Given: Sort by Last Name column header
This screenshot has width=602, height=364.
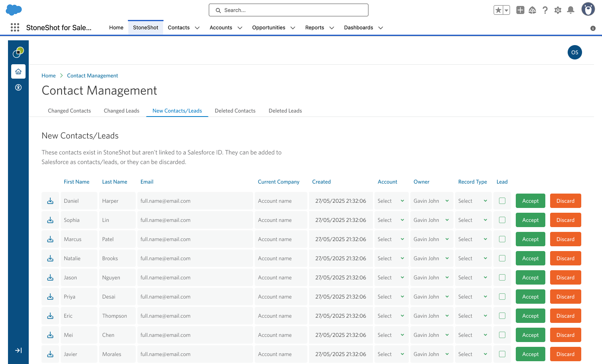Looking at the screenshot, I should pos(115,182).
